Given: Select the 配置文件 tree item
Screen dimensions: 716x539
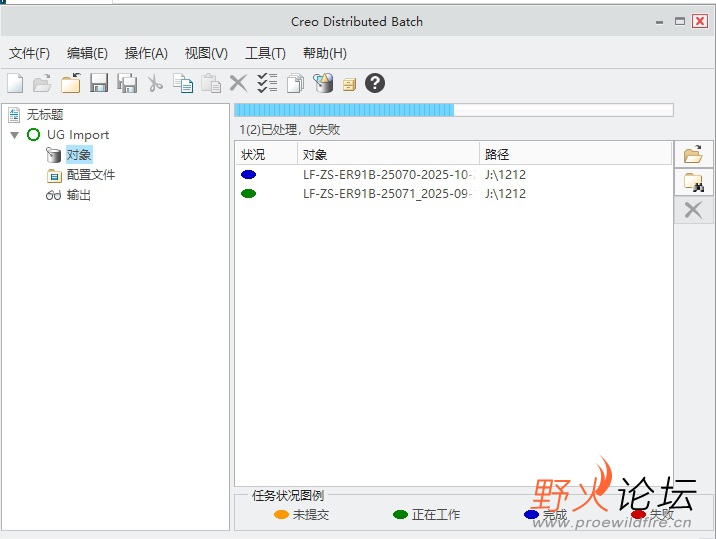Looking at the screenshot, I should point(91,175).
